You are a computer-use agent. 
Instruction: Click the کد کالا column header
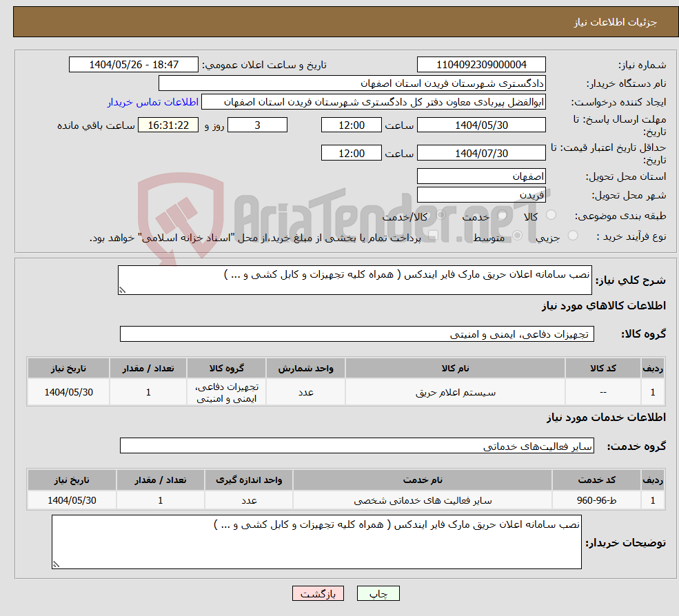pos(602,369)
